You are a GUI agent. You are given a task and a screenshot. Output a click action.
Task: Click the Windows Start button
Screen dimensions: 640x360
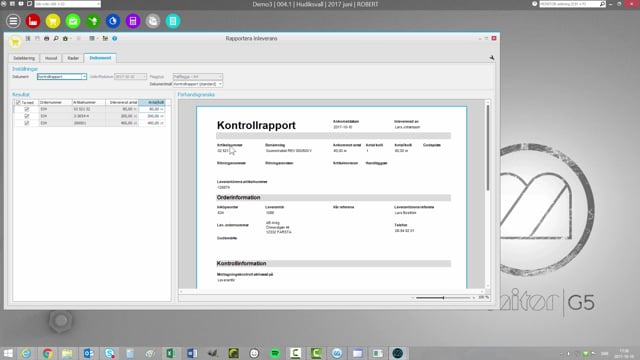pyautogui.click(x=8, y=353)
